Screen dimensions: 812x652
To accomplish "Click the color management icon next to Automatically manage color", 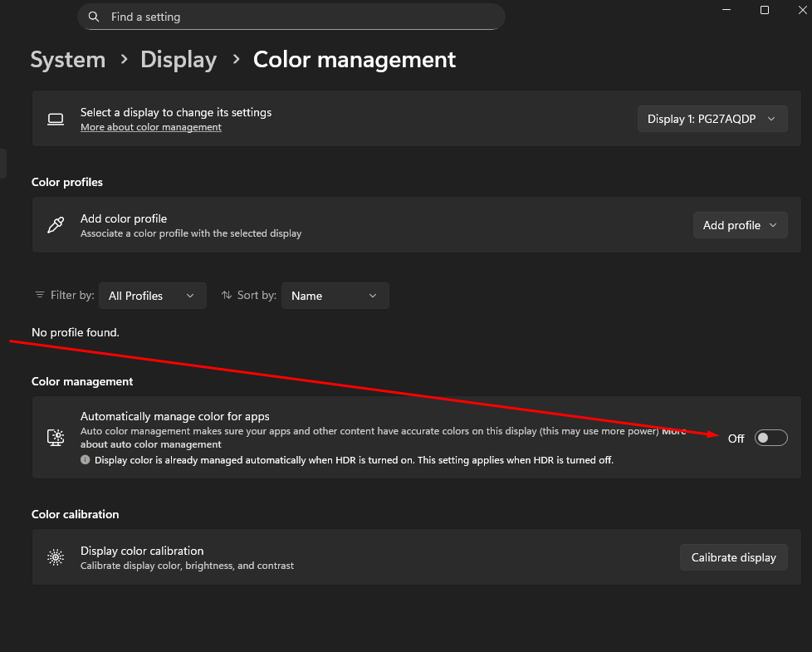I will (x=55, y=437).
